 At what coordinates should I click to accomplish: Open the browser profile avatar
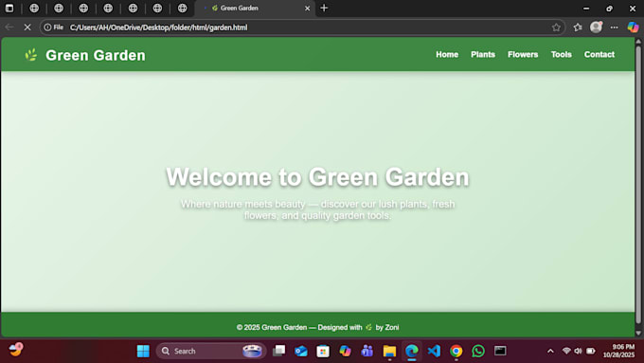596,27
